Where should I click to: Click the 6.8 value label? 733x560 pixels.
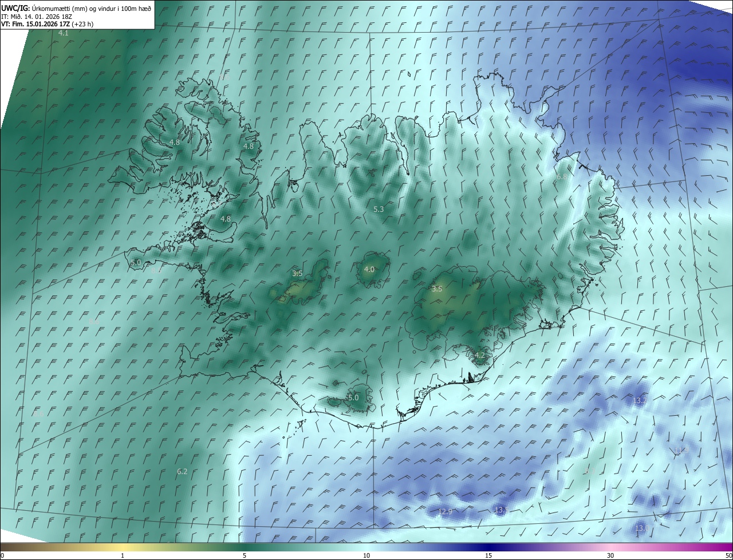[562, 177]
